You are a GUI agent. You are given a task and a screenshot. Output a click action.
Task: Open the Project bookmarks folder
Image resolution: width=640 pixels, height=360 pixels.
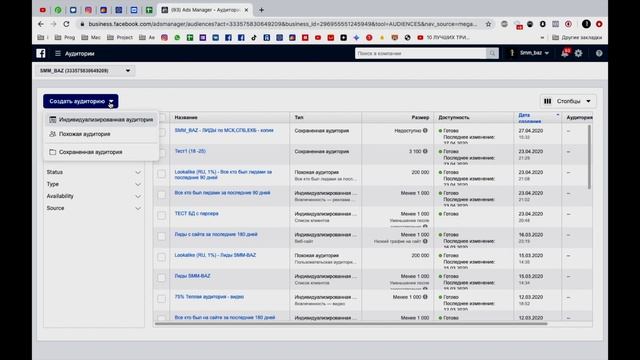point(120,38)
